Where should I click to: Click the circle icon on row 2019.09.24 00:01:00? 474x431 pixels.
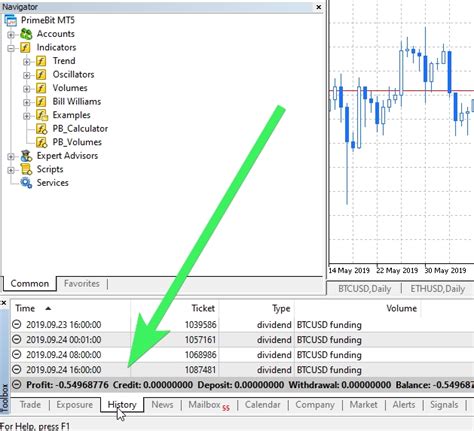[16, 339]
